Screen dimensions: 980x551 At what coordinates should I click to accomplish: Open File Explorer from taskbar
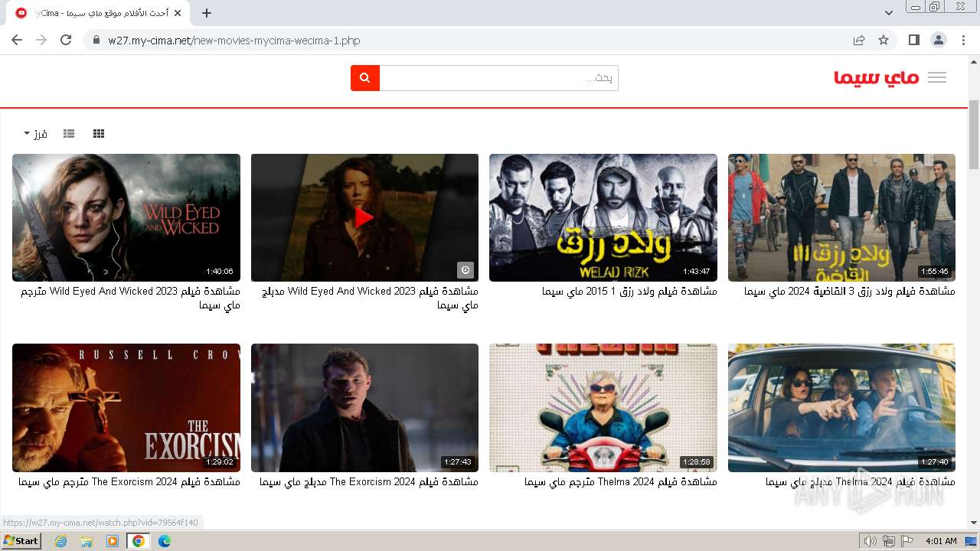(87, 541)
